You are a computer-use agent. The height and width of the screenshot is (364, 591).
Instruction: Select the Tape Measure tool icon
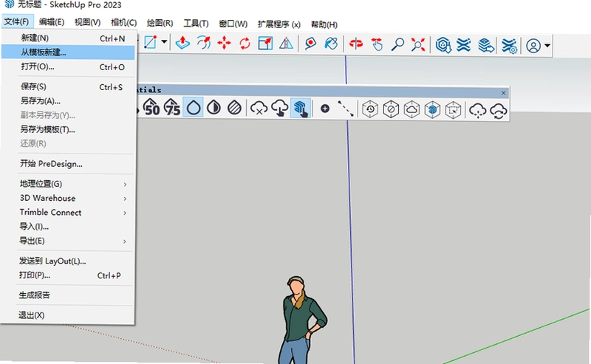click(x=310, y=44)
